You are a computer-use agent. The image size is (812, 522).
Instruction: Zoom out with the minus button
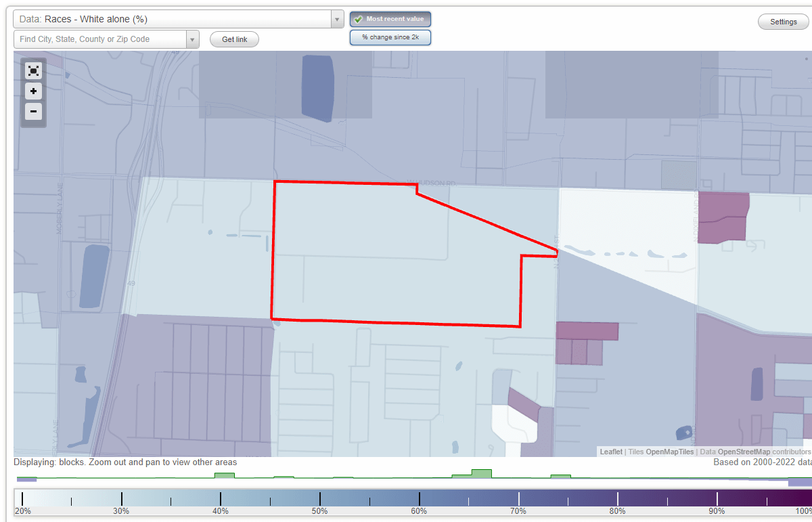click(33, 111)
